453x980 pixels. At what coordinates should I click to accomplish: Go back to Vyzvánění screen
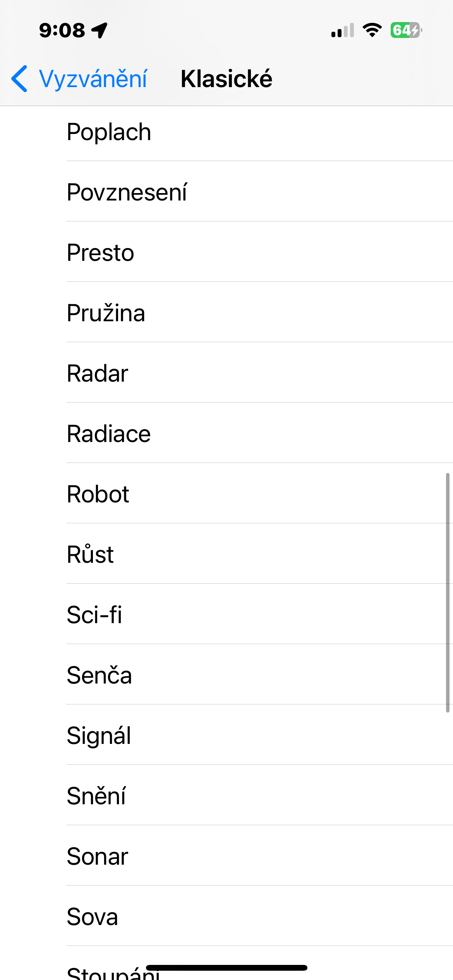point(93,79)
